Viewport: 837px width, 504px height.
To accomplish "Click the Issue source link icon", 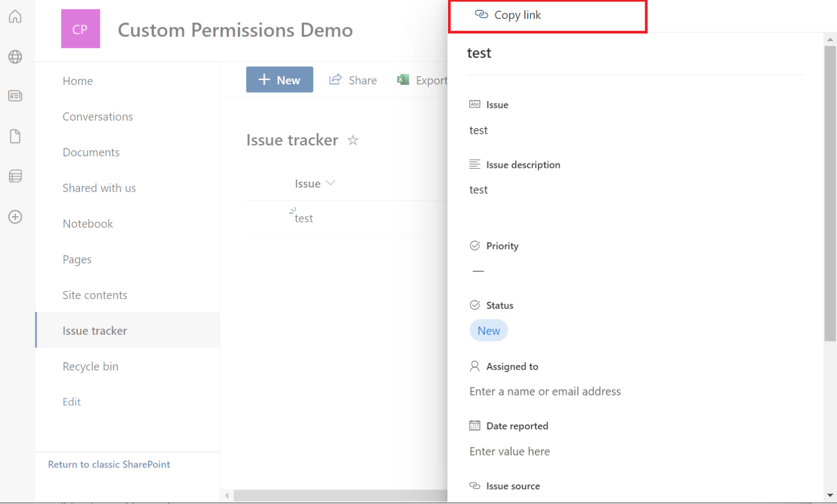I will [475, 485].
